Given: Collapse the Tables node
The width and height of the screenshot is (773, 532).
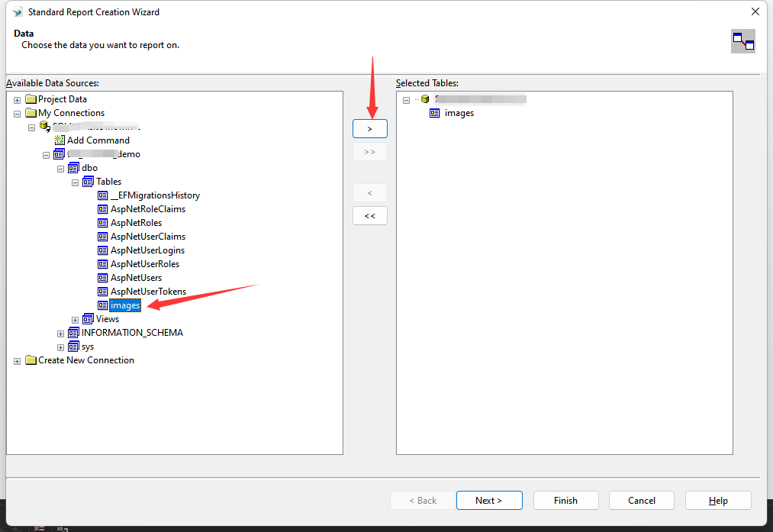Looking at the screenshot, I should (75, 181).
